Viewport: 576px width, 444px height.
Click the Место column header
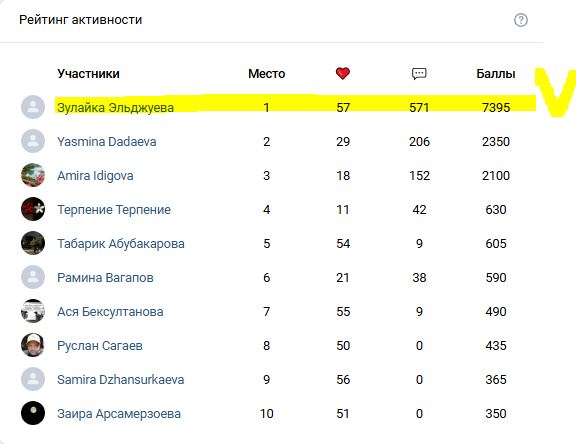pos(267,74)
